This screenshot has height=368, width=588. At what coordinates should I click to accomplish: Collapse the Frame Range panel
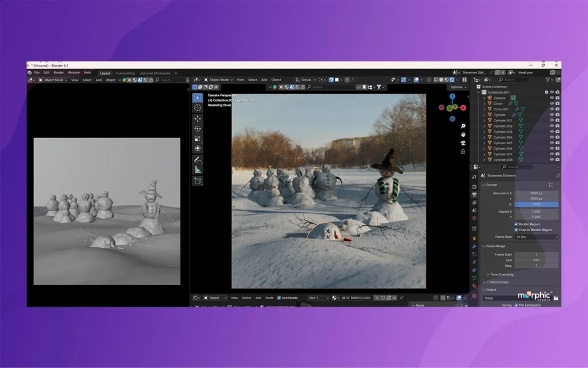(x=483, y=246)
